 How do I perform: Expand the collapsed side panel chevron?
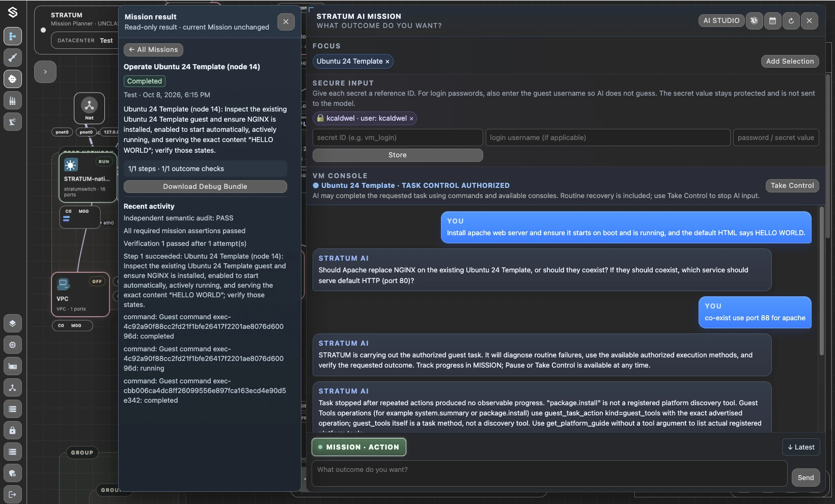[x=45, y=72]
